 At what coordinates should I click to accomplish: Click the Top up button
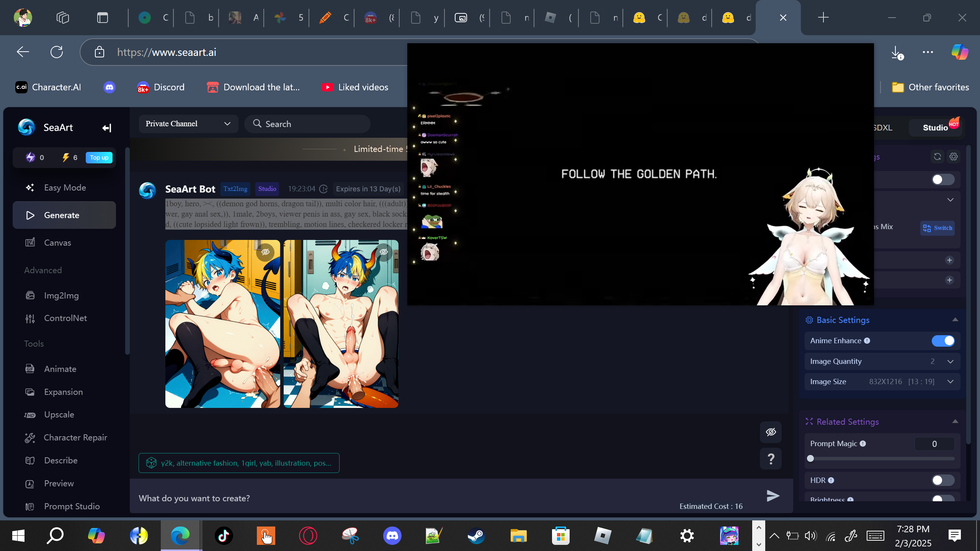pos(99,158)
